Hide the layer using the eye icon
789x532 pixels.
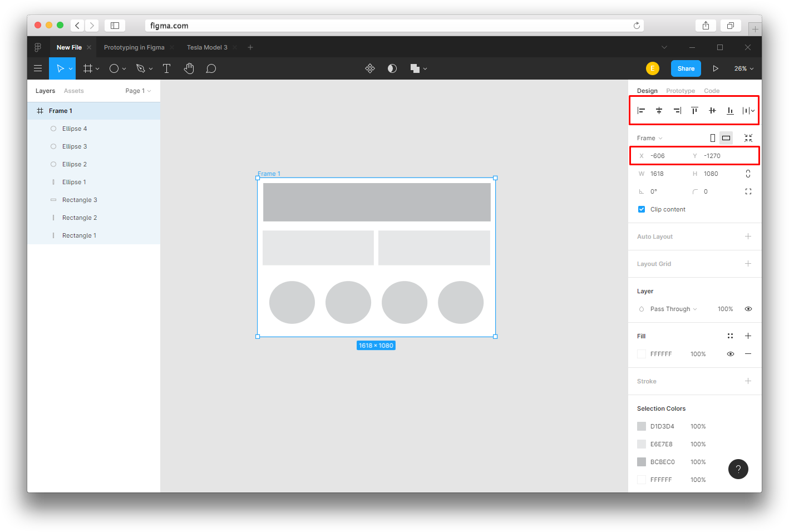tap(748, 309)
